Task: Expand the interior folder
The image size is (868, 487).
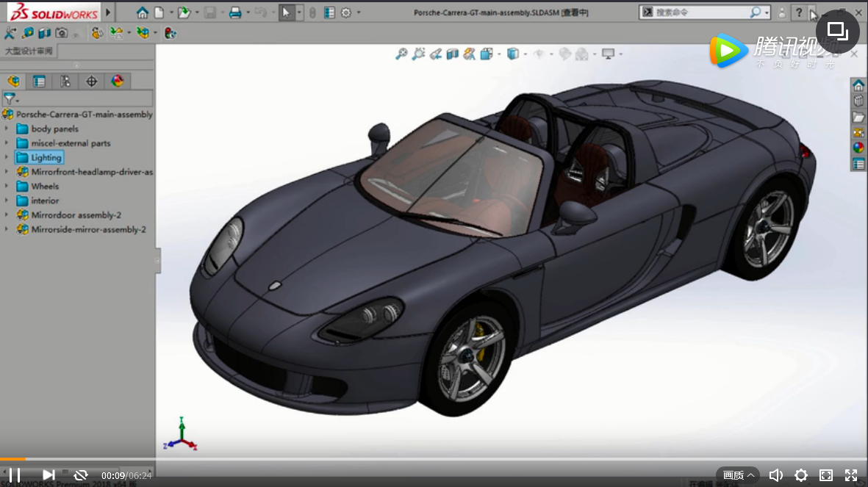Action: 7,201
